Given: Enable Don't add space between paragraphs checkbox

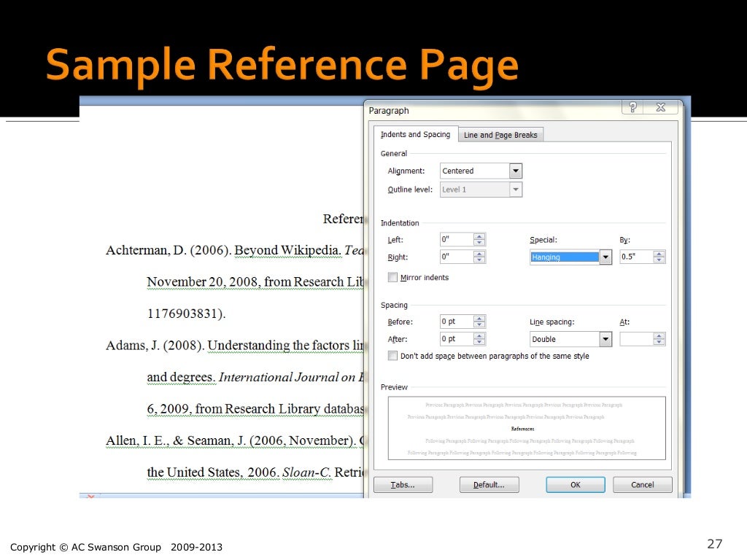Looking at the screenshot, I should pyautogui.click(x=392, y=356).
